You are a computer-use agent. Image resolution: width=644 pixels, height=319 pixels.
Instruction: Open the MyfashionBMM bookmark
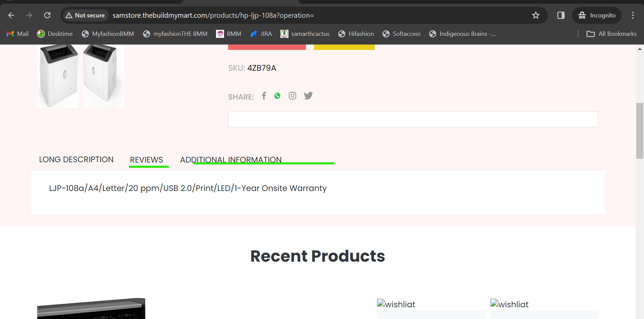point(108,34)
